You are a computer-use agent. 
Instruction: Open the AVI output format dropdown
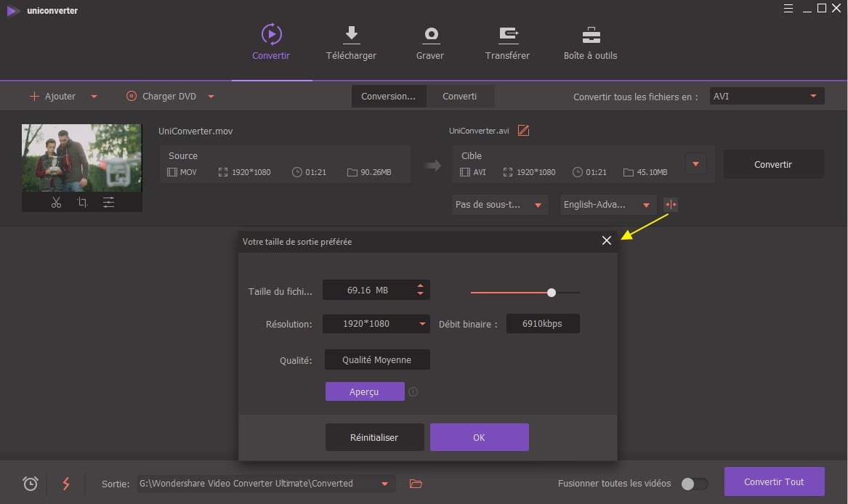coord(767,96)
